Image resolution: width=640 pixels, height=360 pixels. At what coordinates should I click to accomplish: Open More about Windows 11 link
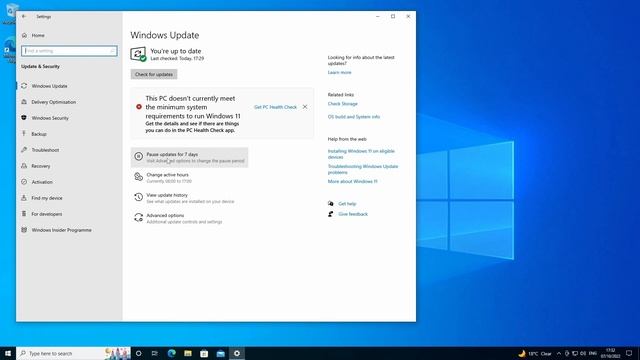(352, 182)
